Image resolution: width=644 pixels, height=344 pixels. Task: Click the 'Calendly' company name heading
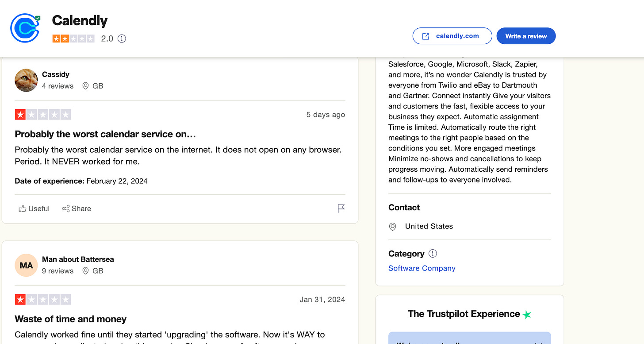(80, 21)
